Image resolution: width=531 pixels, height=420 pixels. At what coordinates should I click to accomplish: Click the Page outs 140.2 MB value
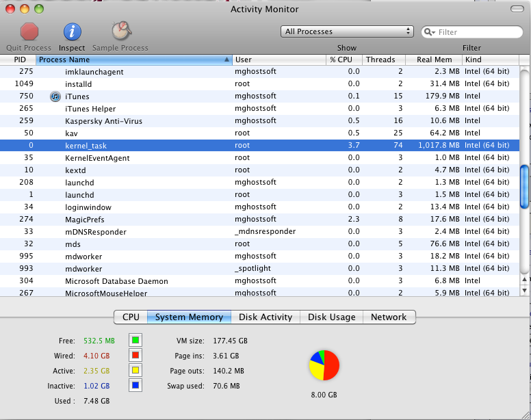pos(229,371)
